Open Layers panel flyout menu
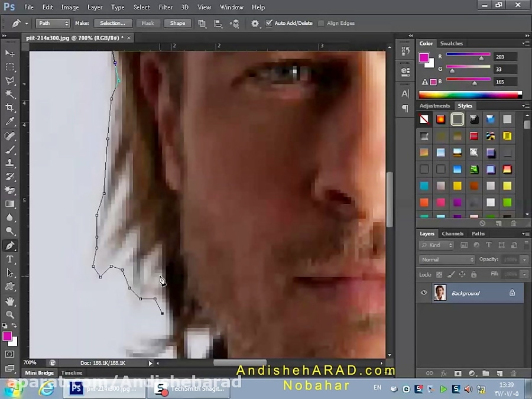 coord(525,233)
